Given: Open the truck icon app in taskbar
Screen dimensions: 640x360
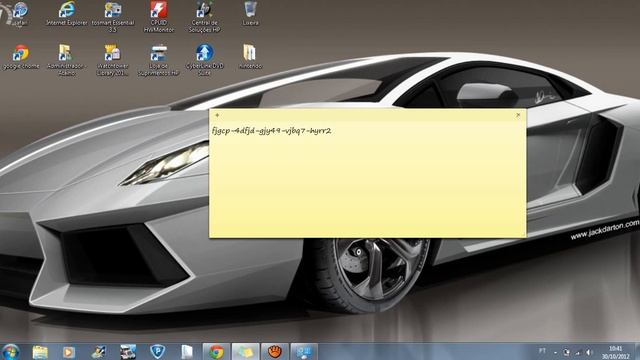Looking at the screenshot, I should click(128, 352).
